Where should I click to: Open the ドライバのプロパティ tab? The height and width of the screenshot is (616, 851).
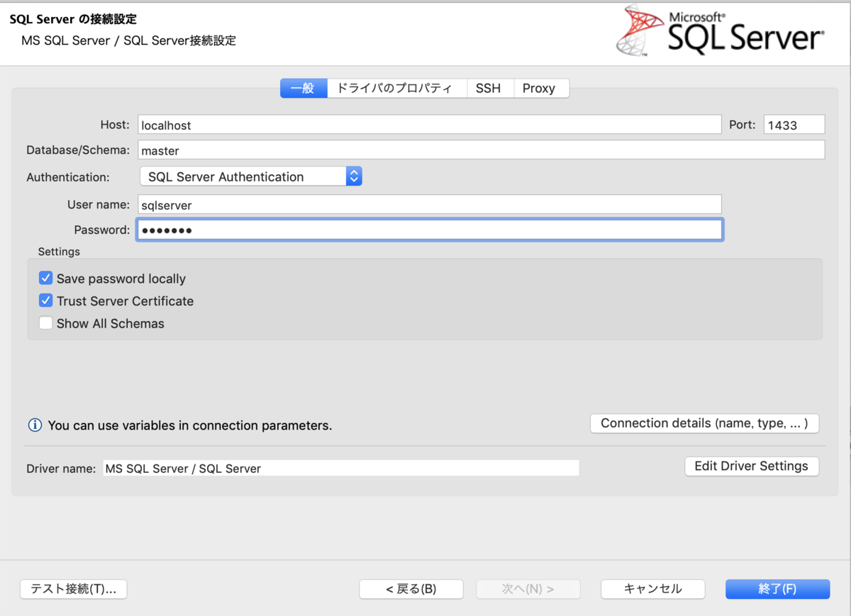tap(396, 88)
